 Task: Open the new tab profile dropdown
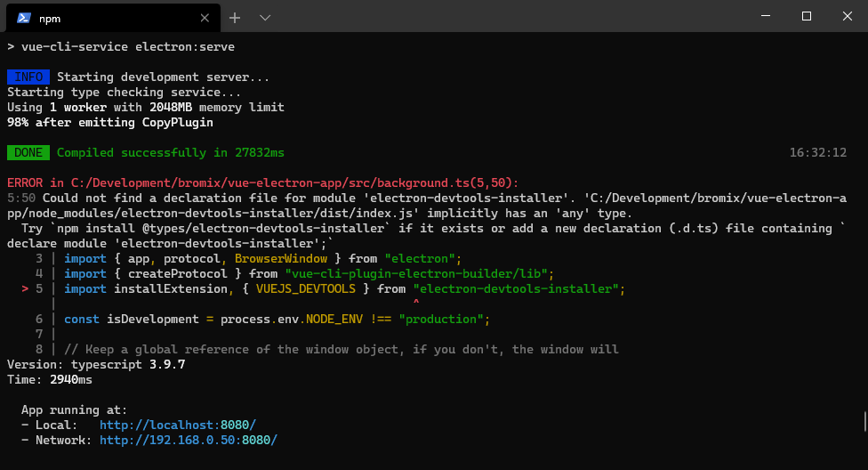pyautogui.click(x=265, y=18)
